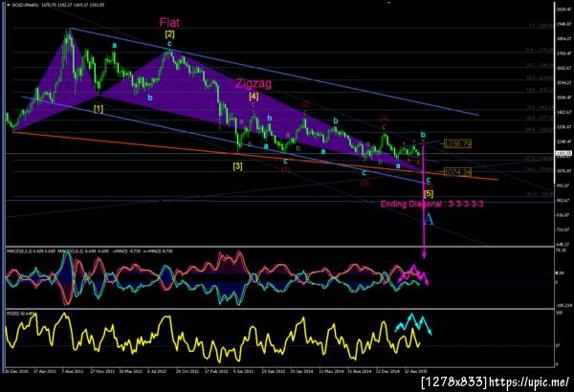Click the yellow [3] wave label
This screenshot has height=392, width=574.
click(x=237, y=166)
